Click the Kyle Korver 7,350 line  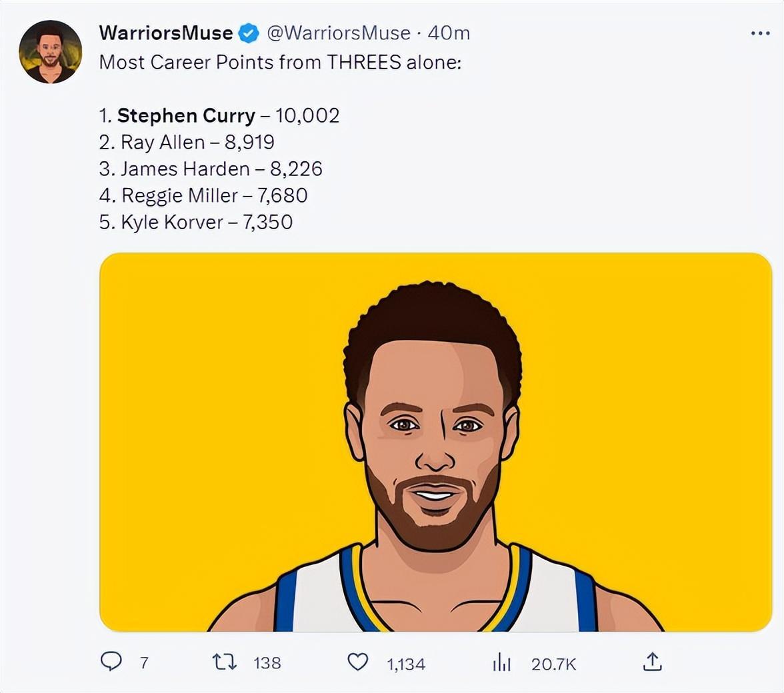196,222
